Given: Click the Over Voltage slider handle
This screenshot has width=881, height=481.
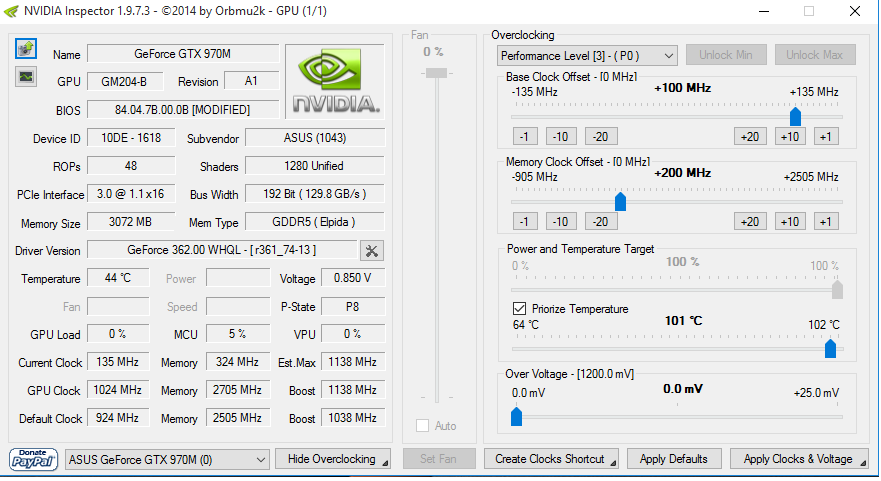Looking at the screenshot, I should 516,416.
